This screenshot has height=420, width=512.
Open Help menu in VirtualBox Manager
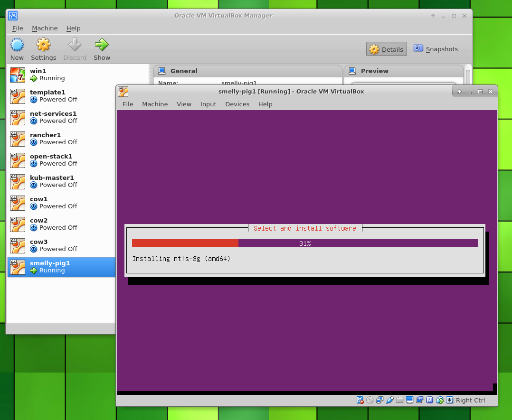tap(74, 28)
